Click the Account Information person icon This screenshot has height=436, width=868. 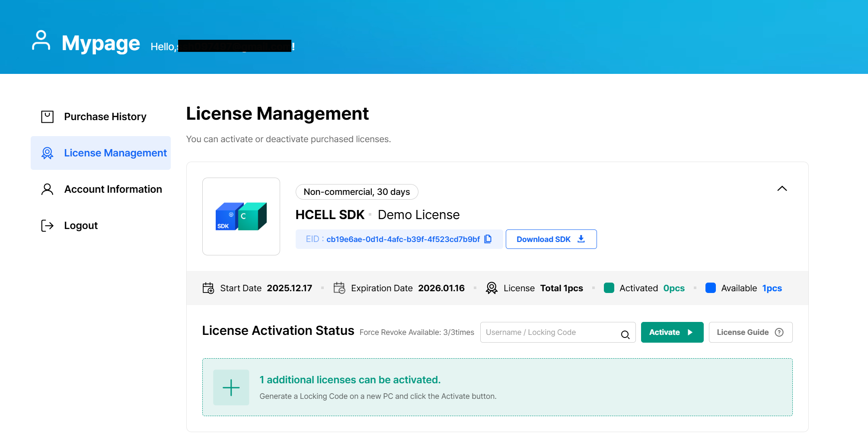pos(47,189)
